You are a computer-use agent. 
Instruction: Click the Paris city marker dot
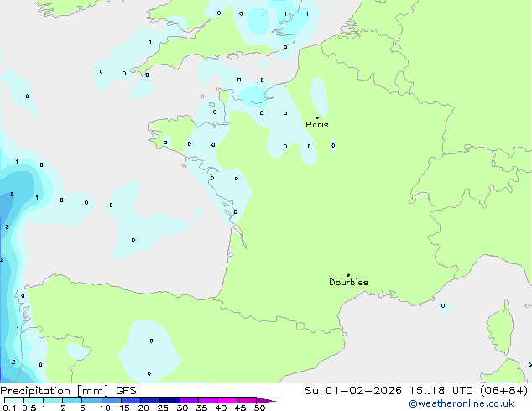(316, 117)
